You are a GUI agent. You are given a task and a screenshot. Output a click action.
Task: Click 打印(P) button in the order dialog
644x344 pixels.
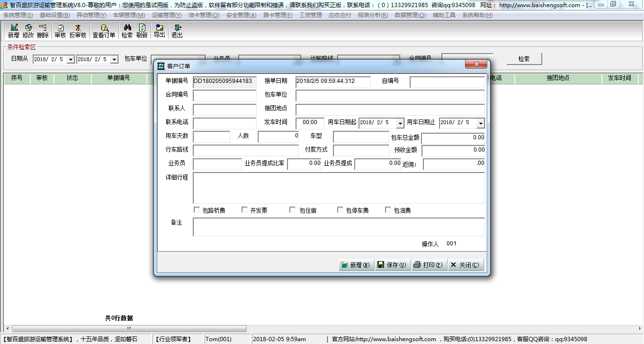428,265
